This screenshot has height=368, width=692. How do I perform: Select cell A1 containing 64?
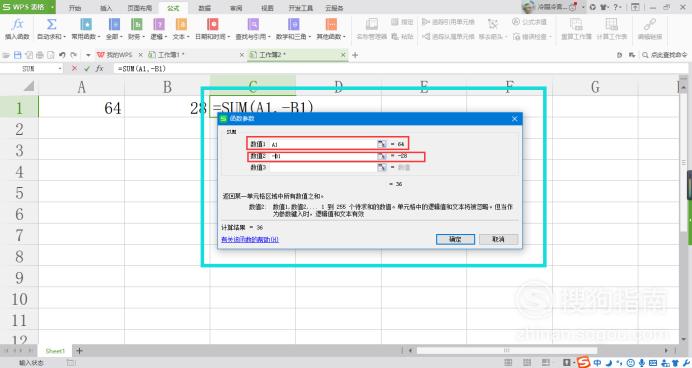click(82, 108)
